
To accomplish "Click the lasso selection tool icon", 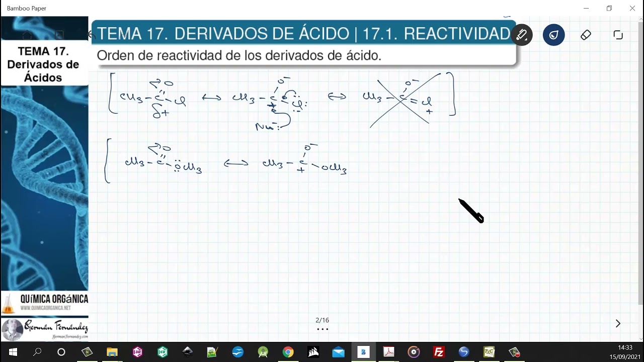I will (618, 35).
